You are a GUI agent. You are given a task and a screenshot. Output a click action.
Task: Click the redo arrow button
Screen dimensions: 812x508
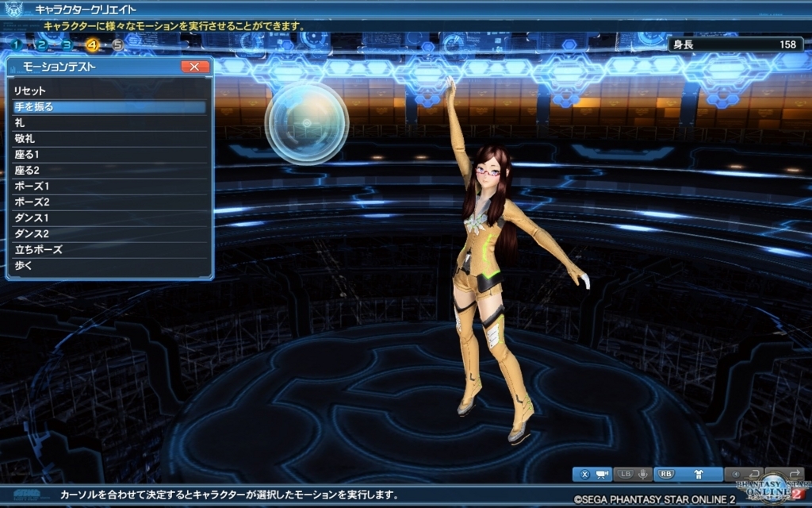click(784, 474)
